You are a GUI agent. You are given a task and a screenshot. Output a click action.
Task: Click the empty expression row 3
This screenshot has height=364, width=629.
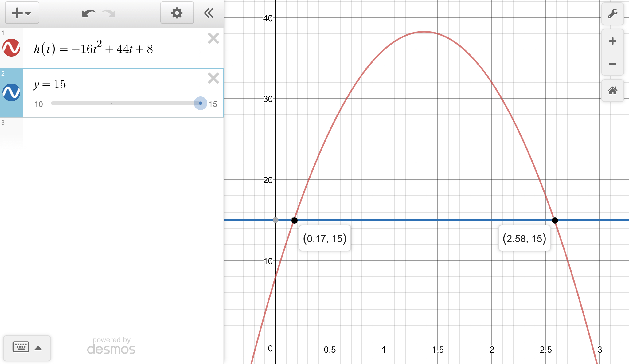[123, 132]
